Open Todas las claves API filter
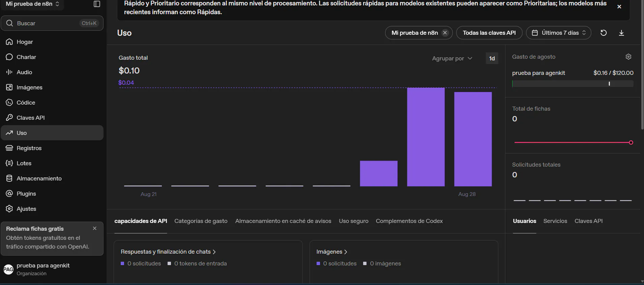 489,33
